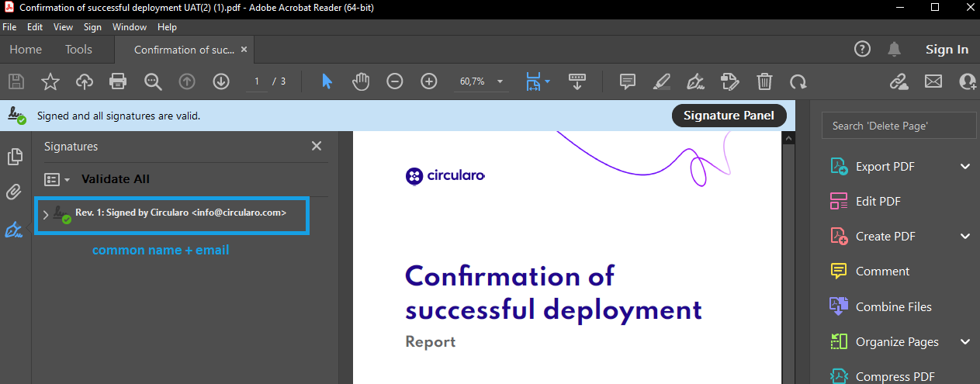
Task: Open the page thumbnails panel icon
Action: [14, 157]
